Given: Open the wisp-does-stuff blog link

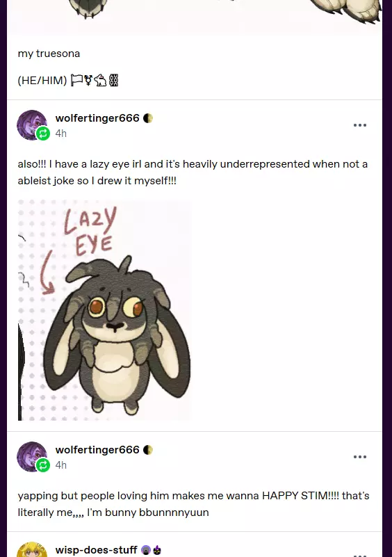Looking at the screenshot, I should pos(96,550).
